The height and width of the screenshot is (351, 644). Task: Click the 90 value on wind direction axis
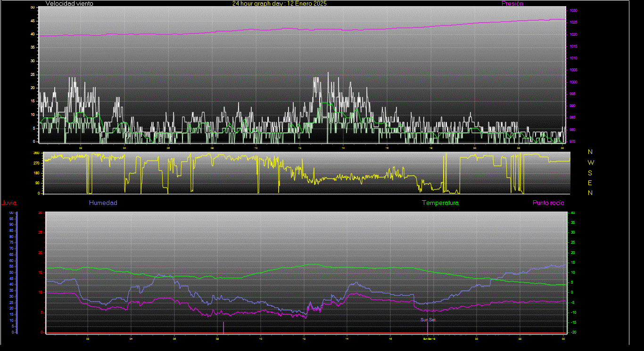(37, 184)
